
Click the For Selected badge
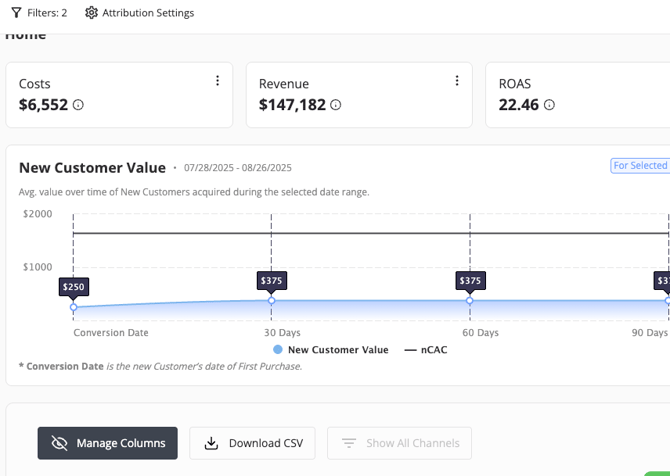pos(640,166)
